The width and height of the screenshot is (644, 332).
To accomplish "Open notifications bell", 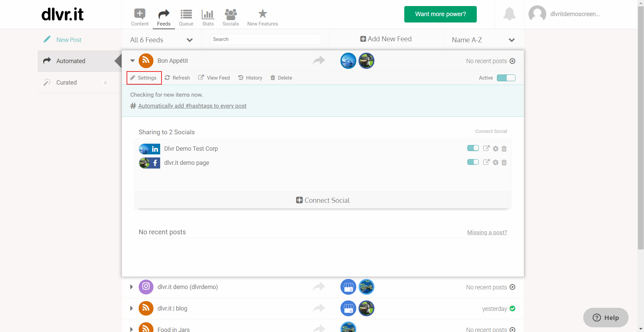I will click(509, 14).
